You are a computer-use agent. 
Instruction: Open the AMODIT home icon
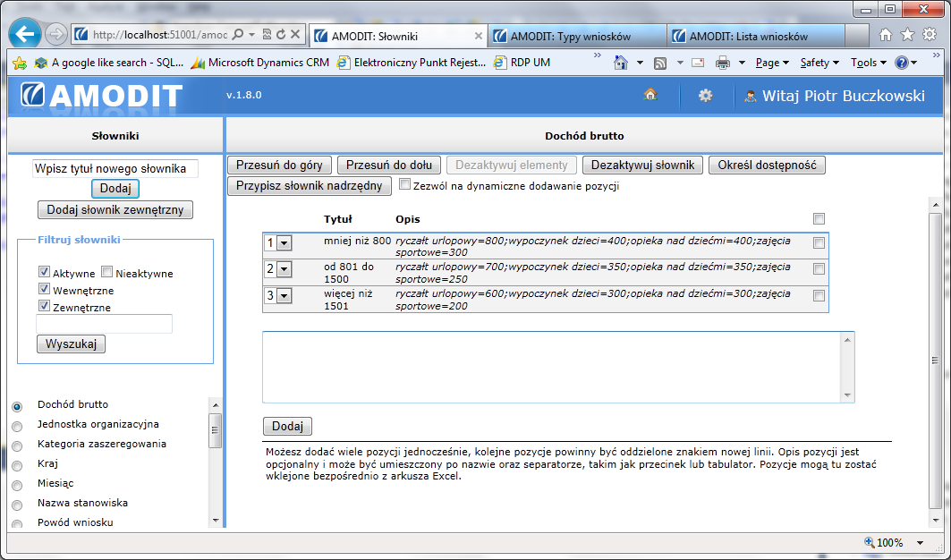pyautogui.click(x=650, y=94)
